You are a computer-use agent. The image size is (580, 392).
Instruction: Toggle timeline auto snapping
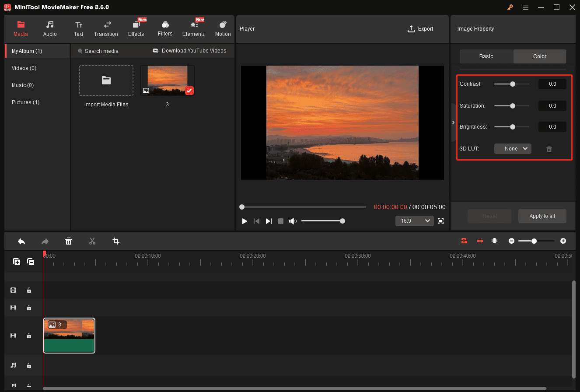pos(465,241)
